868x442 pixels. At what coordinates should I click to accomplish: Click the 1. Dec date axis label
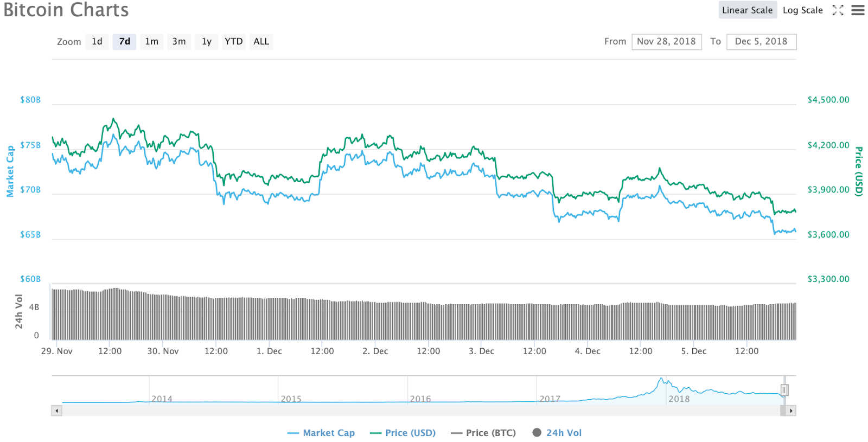pos(269,351)
